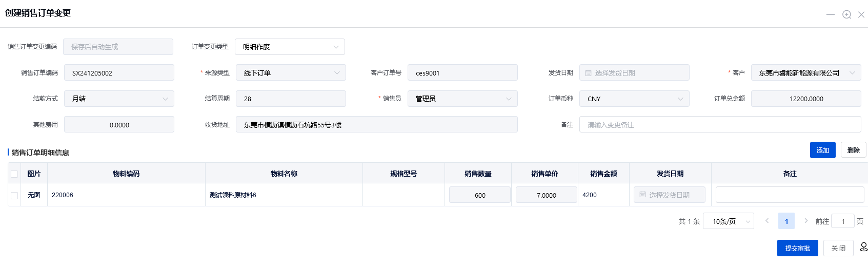Click the 前往 page number input
This screenshot has height=265, width=868.
tap(843, 221)
